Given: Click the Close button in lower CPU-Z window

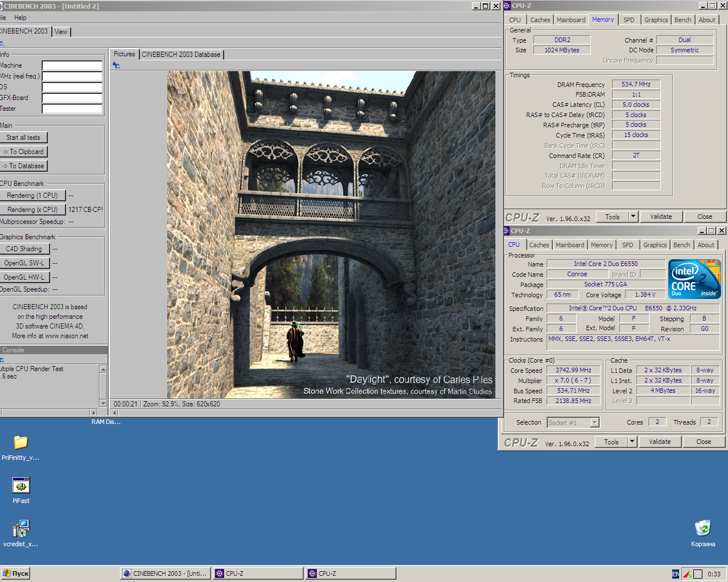Looking at the screenshot, I should click(704, 442).
